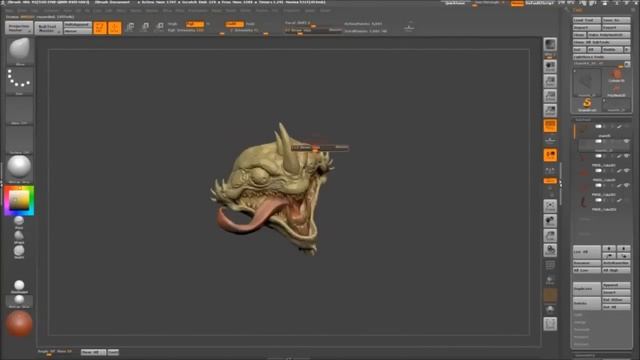Toggle Zsub sculpt mode

pyautogui.click(x=250, y=24)
